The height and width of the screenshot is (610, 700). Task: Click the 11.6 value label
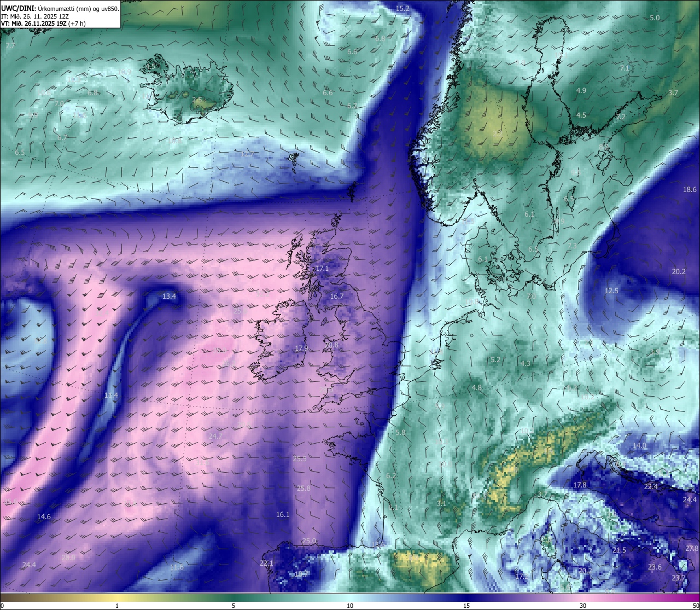point(177,567)
